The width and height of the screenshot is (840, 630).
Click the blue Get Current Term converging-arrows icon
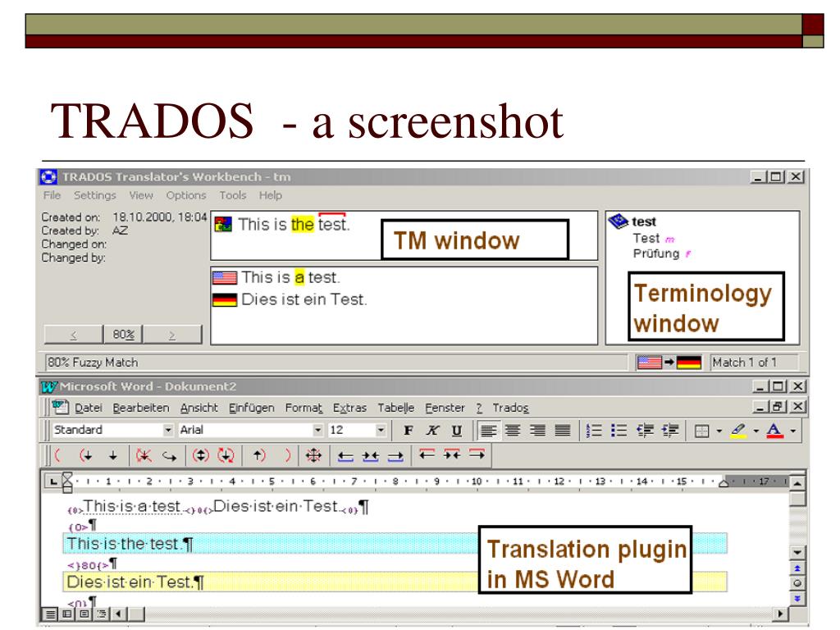point(370,456)
